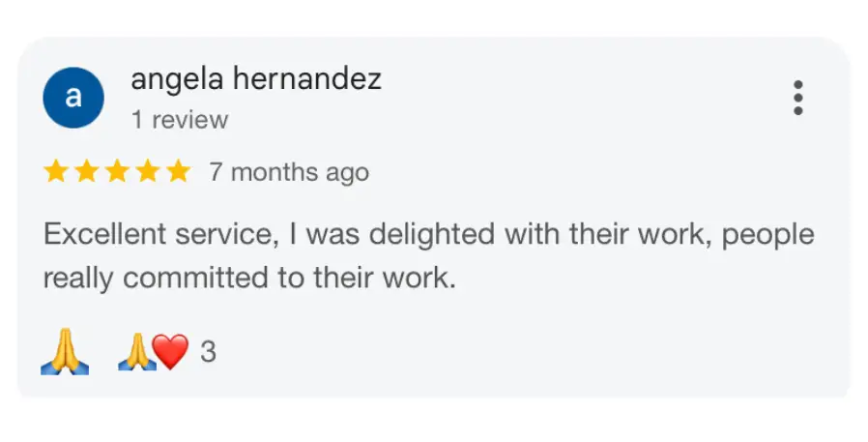Screen dimensions: 868x442
Task: Click the word "service," in the review
Action: 227,235
